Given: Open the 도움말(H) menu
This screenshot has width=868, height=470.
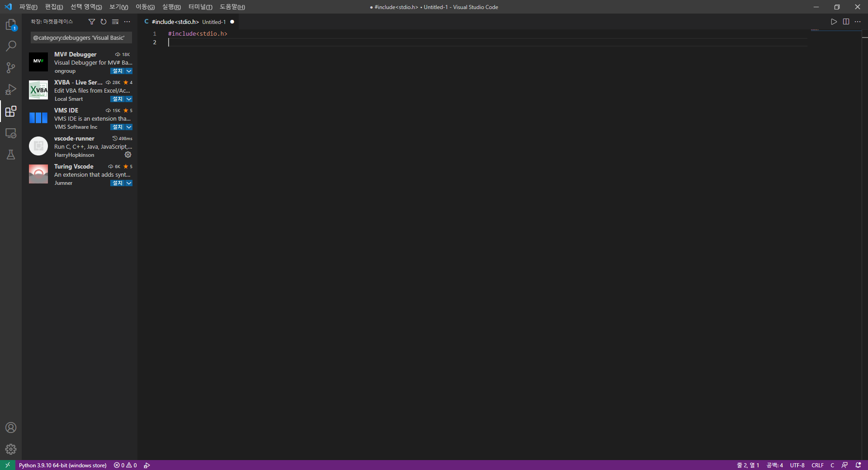Looking at the screenshot, I should [x=232, y=7].
